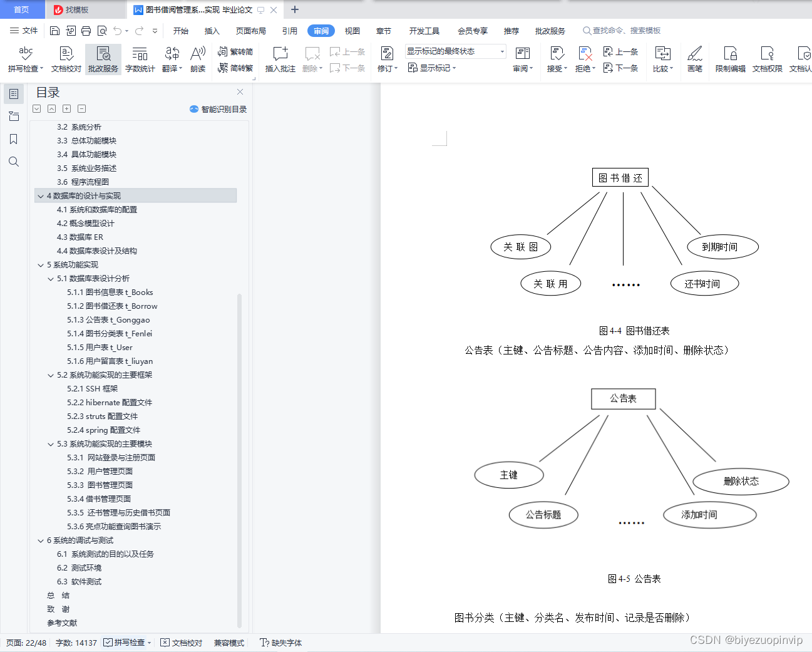Open the 显示标记的最终状态 dropdown
The image size is (812, 652).
[501, 51]
